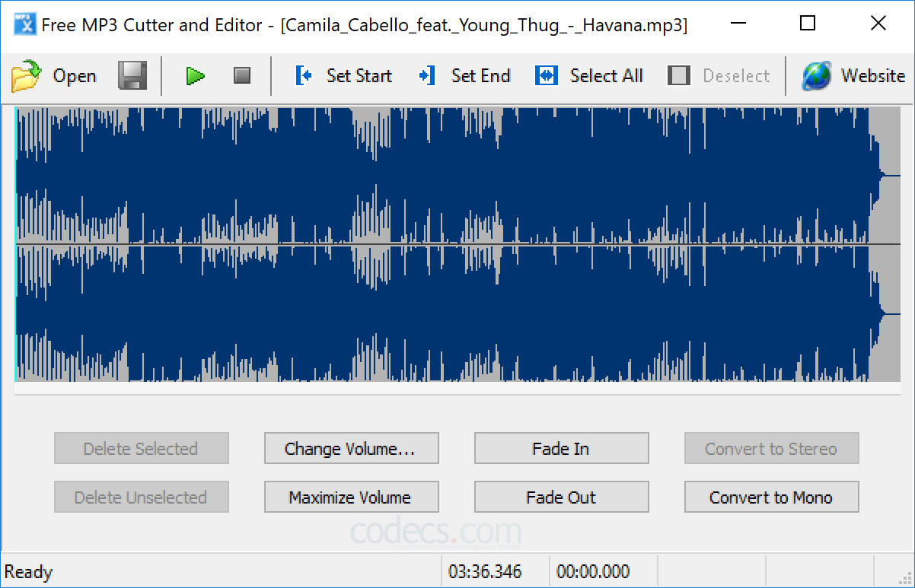Apply a Fade Out effect

561,497
